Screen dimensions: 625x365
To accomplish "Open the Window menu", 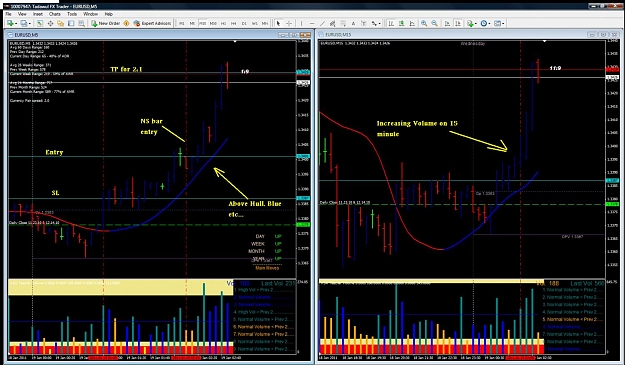I will pos(90,14).
